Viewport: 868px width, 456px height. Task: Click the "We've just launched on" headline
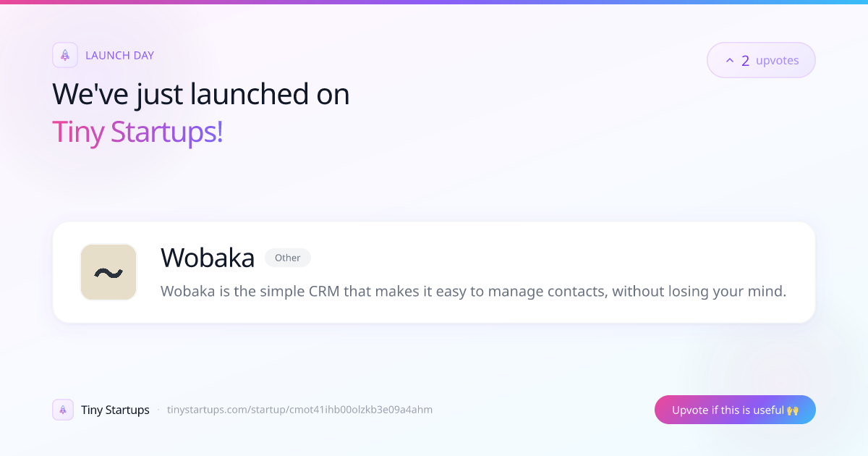(x=201, y=94)
